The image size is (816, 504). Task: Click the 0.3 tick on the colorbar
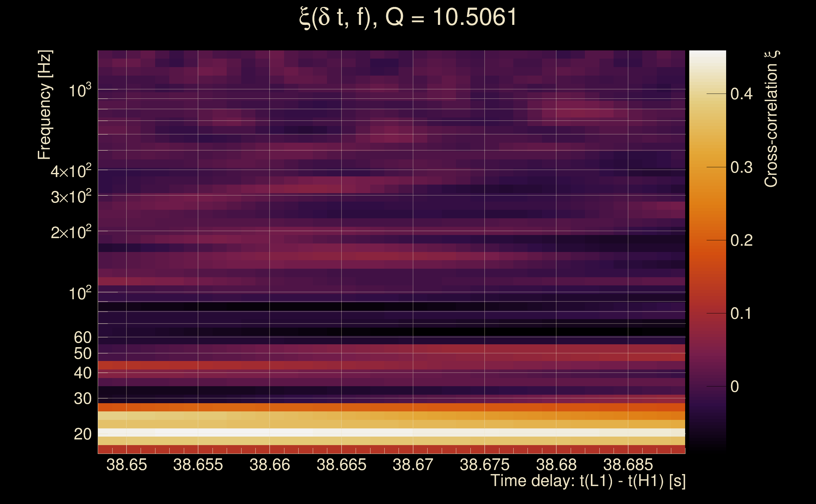point(741,167)
